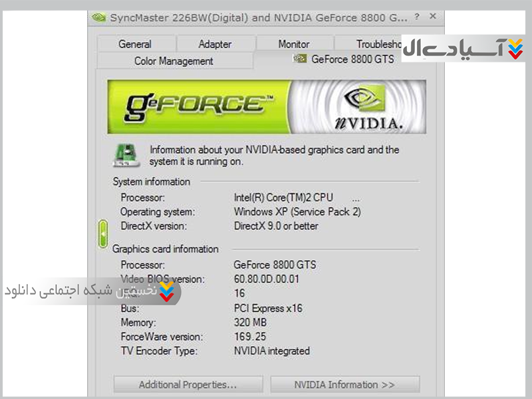
Task: Click the ForceWare version value 169.25
Action: (250, 336)
